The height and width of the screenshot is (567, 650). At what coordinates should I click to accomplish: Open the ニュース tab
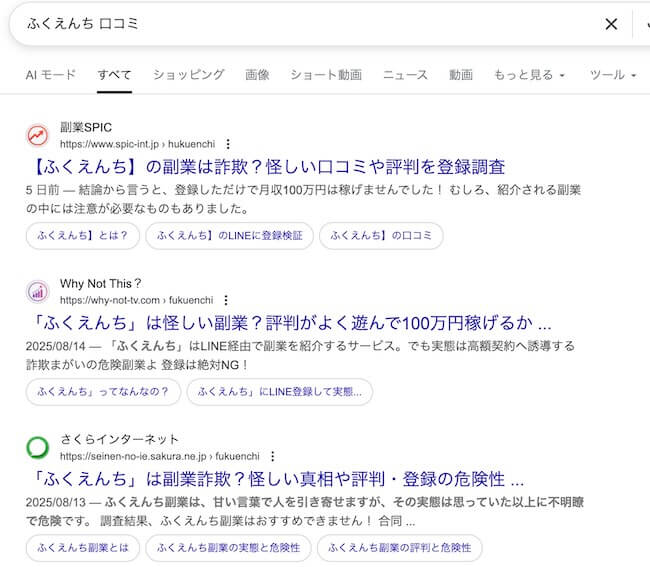click(405, 75)
